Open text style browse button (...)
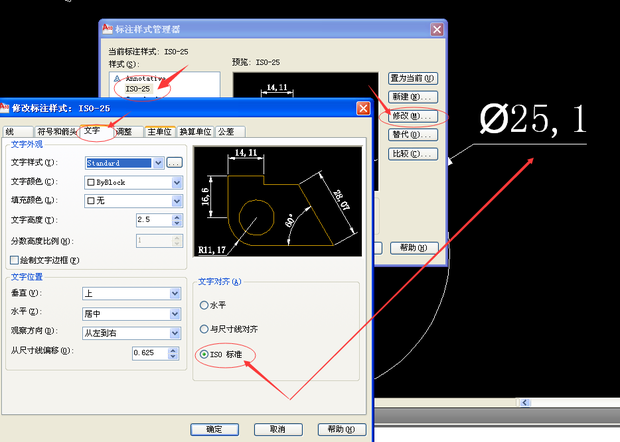 (x=175, y=162)
